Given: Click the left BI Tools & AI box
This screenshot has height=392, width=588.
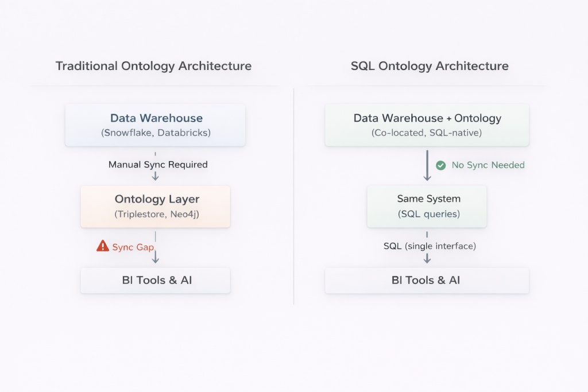Looking at the screenshot, I should click(x=155, y=280).
